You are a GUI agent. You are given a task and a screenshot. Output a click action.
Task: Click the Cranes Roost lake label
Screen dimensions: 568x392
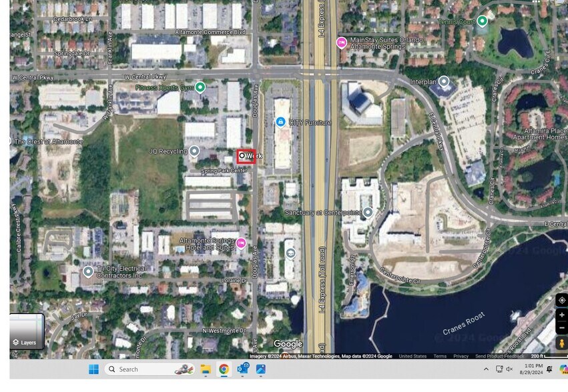coord(464,323)
